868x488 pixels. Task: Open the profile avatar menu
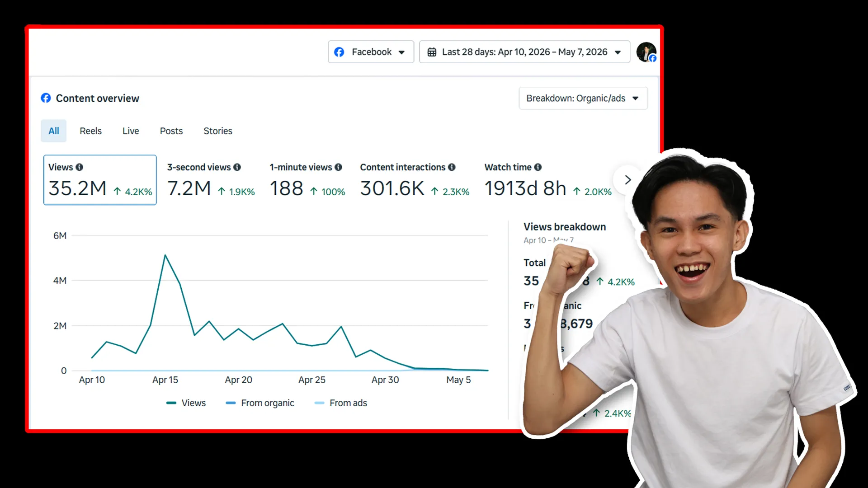click(646, 52)
